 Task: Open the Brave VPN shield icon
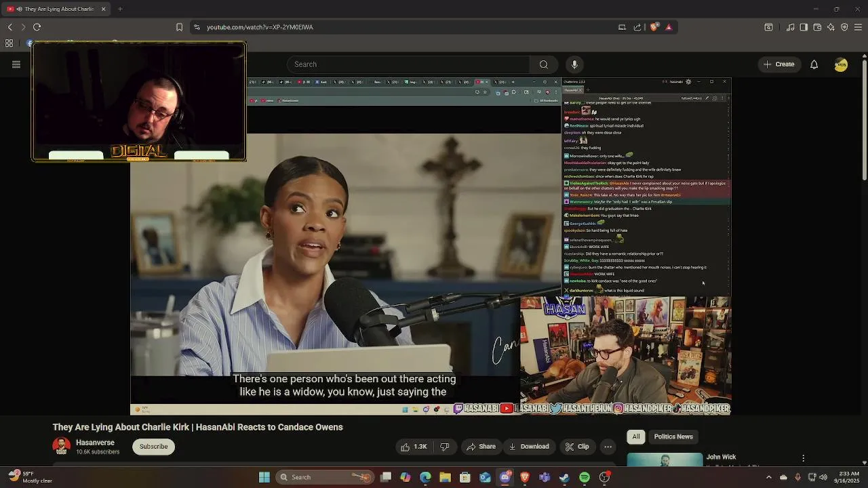coord(844,27)
